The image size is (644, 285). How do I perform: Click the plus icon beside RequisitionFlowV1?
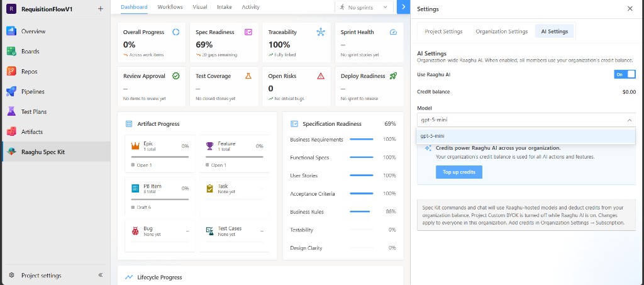click(x=101, y=9)
